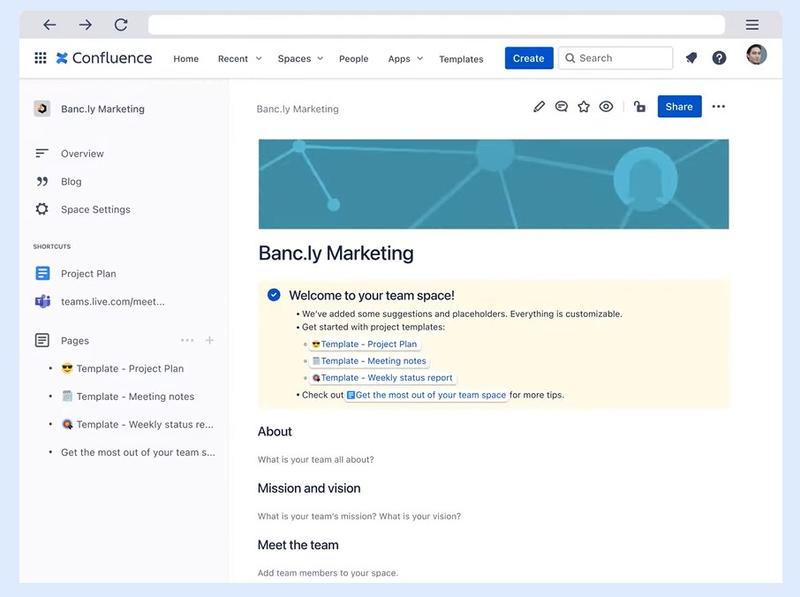
Task: Add a new page with plus icon
Action: click(x=209, y=340)
